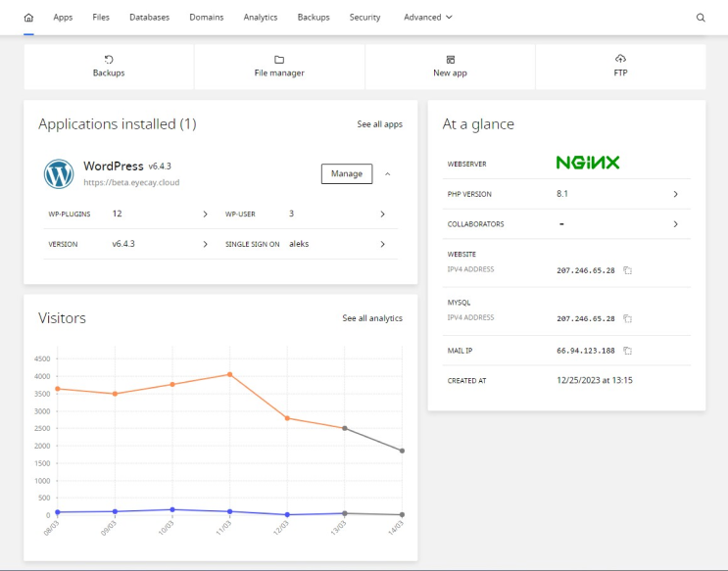The height and width of the screenshot is (571, 728).
Task: Open https://beta.eyecay.cloud site link
Action: point(131,182)
